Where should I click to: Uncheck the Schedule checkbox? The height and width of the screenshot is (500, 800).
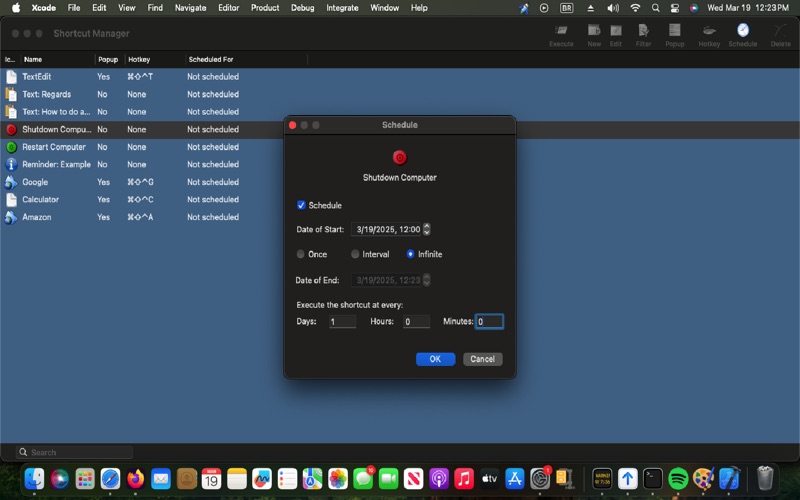click(301, 205)
